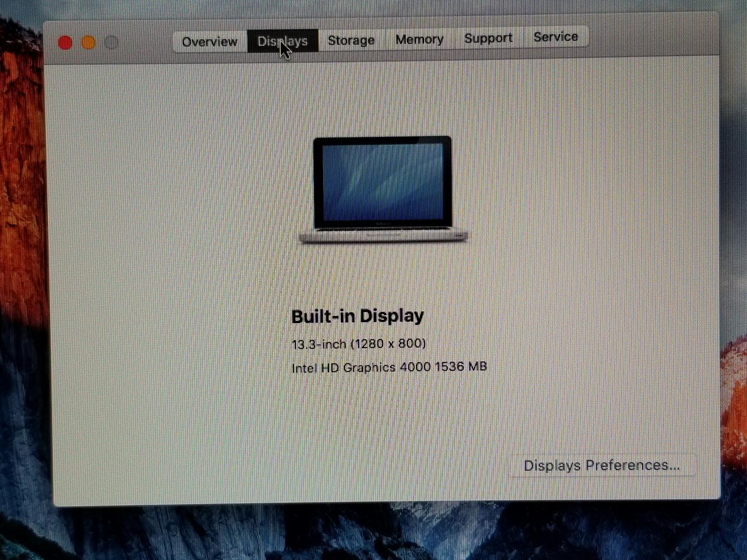Image resolution: width=747 pixels, height=560 pixels.
Task: Switch to the Service tab
Action: (556, 37)
